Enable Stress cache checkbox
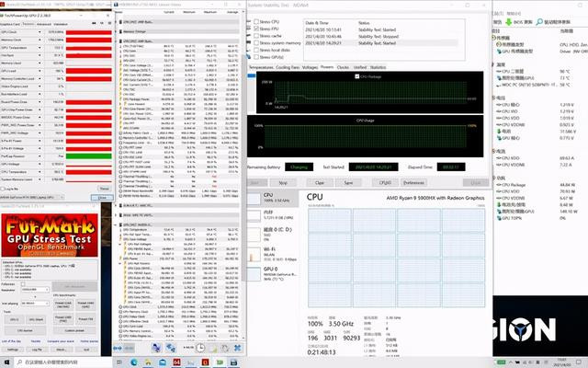This screenshot has width=588, height=368. tap(256, 36)
